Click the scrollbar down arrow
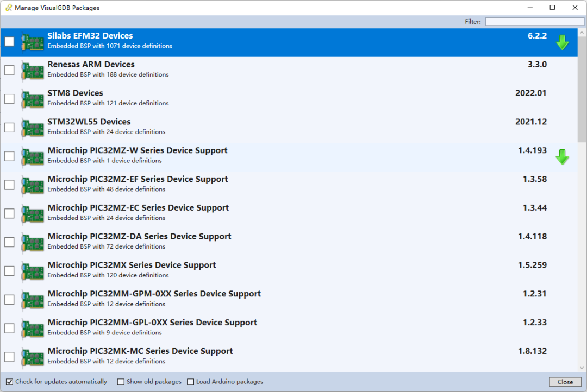Image resolution: width=587 pixels, height=392 pixels. 582,368
